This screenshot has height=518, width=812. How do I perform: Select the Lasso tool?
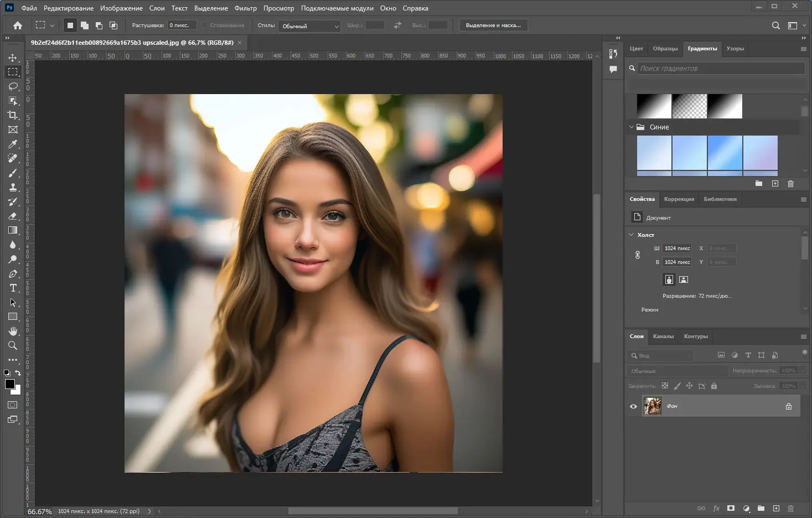click(13, 86)
